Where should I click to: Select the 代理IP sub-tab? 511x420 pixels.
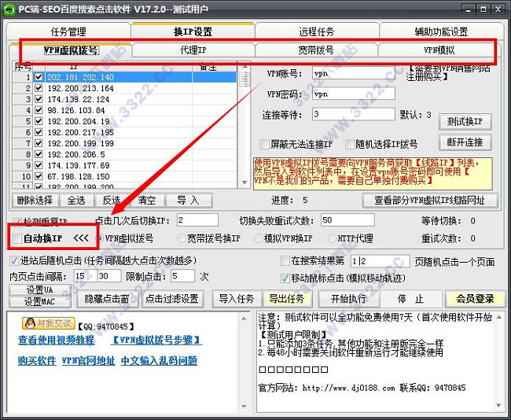click(x=193, y=50)
